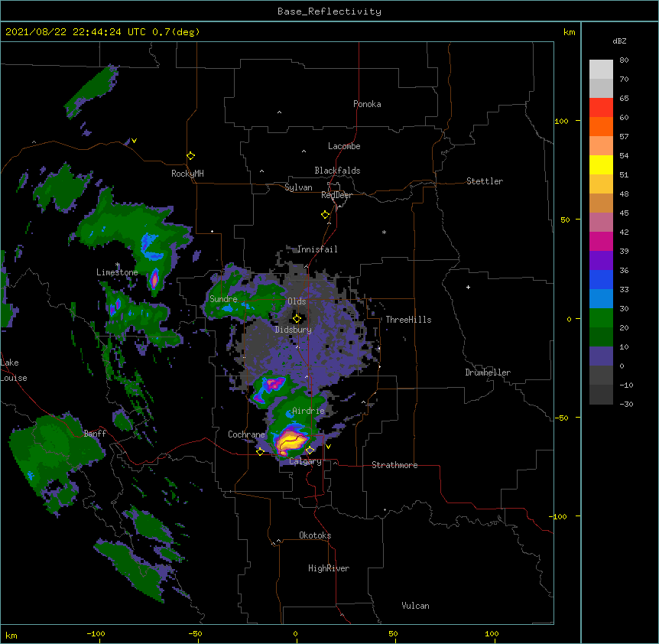
Task: Click the Calgary label
Action: coord(305,461)
